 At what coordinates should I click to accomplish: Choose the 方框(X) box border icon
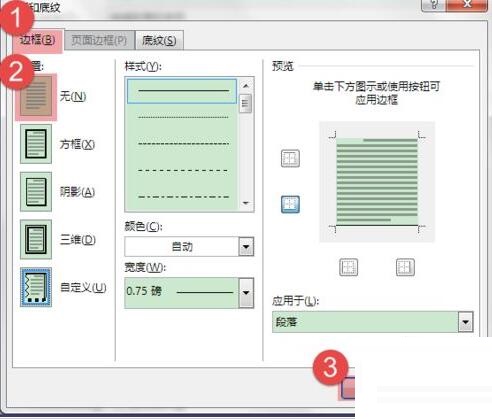click(36, 144)
